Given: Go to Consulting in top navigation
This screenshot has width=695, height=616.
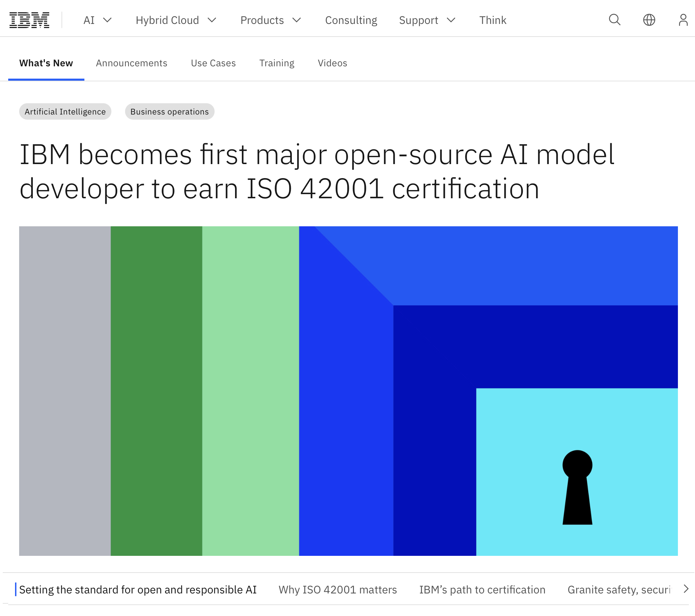Looking at the screenshot, I should click(x=351, y=20).
